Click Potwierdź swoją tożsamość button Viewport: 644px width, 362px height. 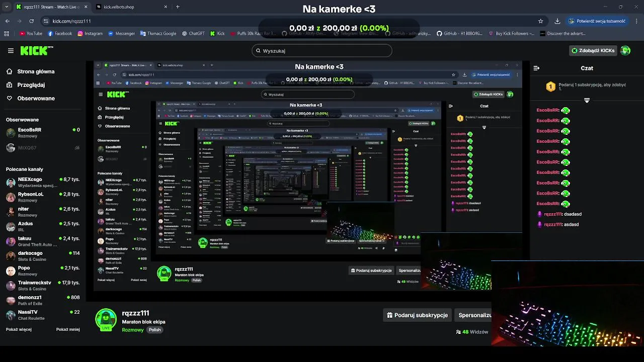click(597, 21)
